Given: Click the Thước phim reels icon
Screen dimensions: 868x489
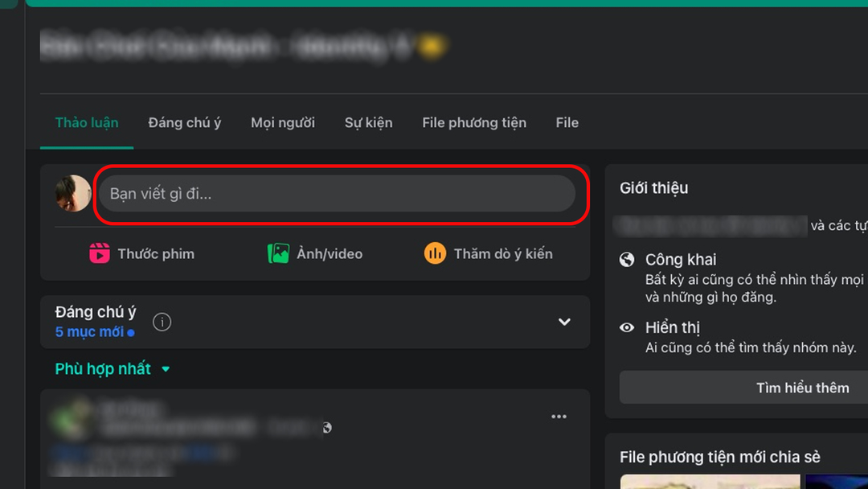Looking at the screenshot, I should 99,253.
